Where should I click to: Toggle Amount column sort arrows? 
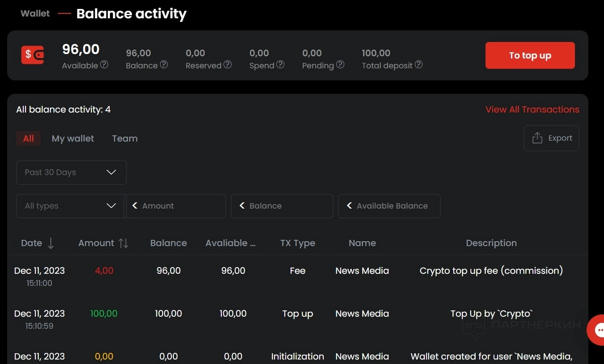pos(123,243)
